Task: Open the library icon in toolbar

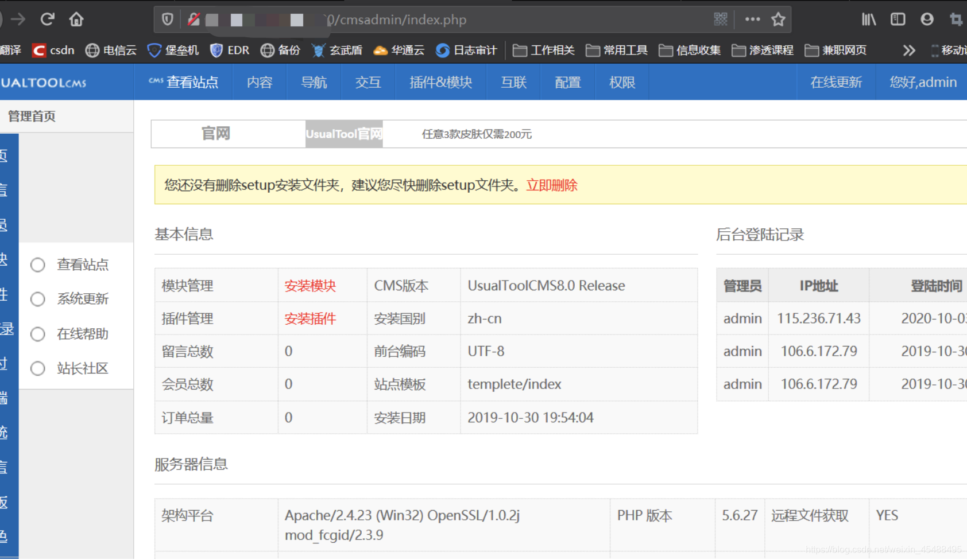Action: [869, 20]
